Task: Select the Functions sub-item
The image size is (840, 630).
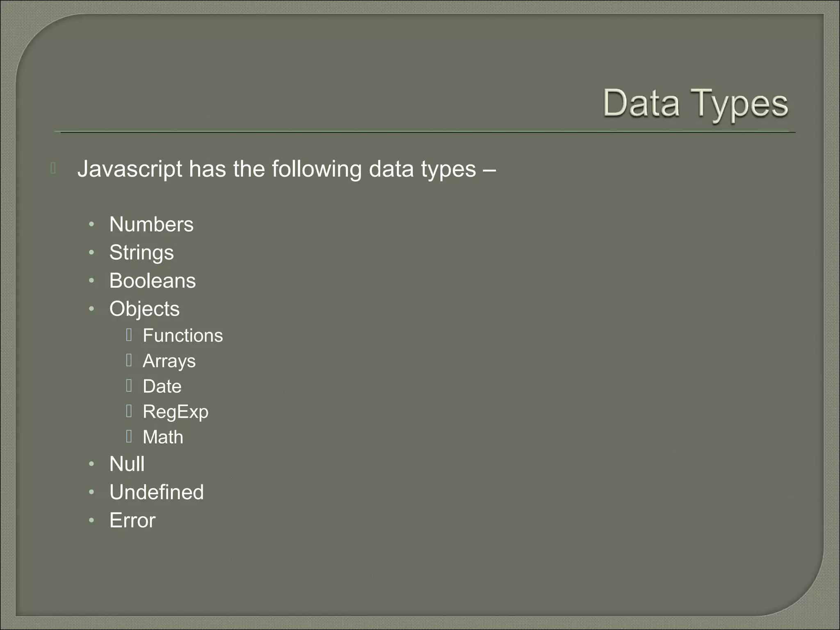Action: [183, 336]
